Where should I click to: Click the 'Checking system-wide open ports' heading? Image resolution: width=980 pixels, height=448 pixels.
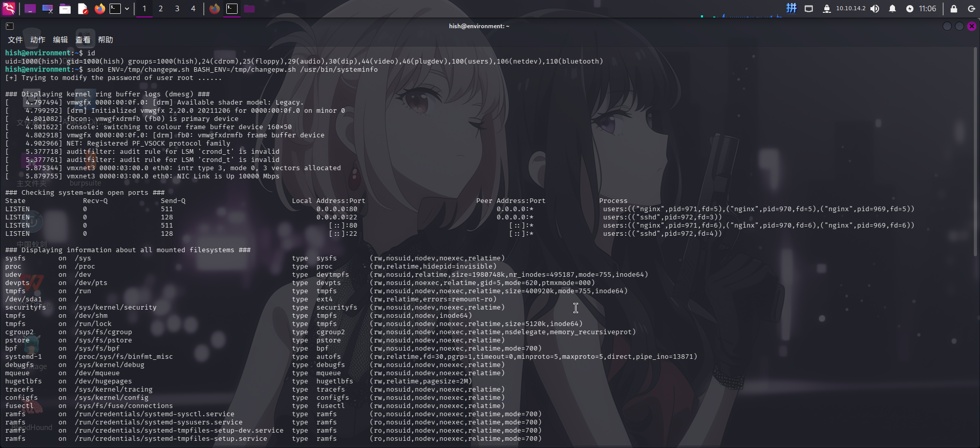tap(85, 192)
